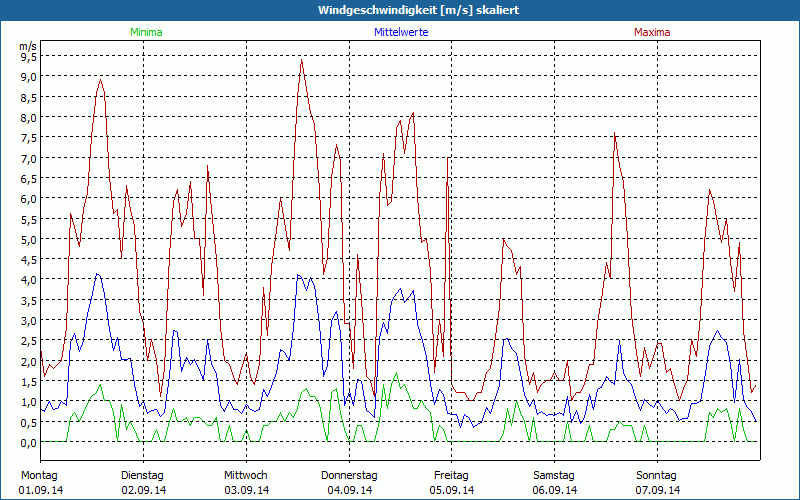Click the 'Freitag' day label
Image resolution: width=800 pixels, height=500 pixels.
[451, 476]
